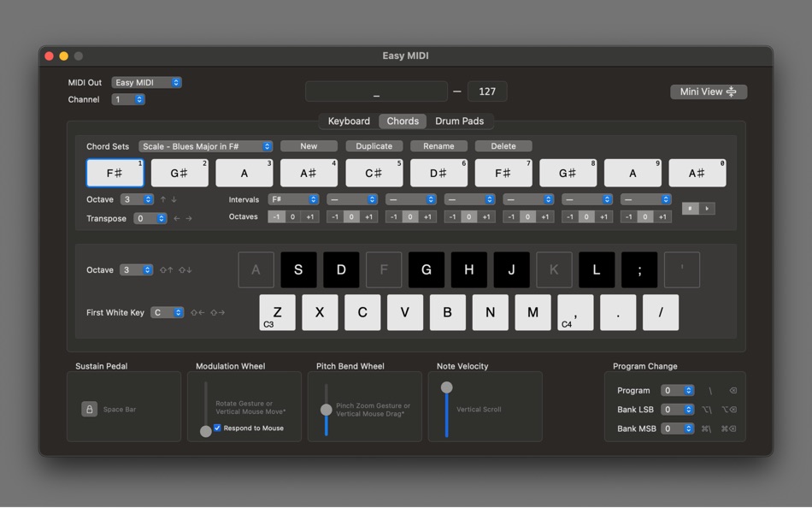Viewport: 812px width, 508px height.
Task: Open the Chord Sets scale dropdown
Action: 206,146
